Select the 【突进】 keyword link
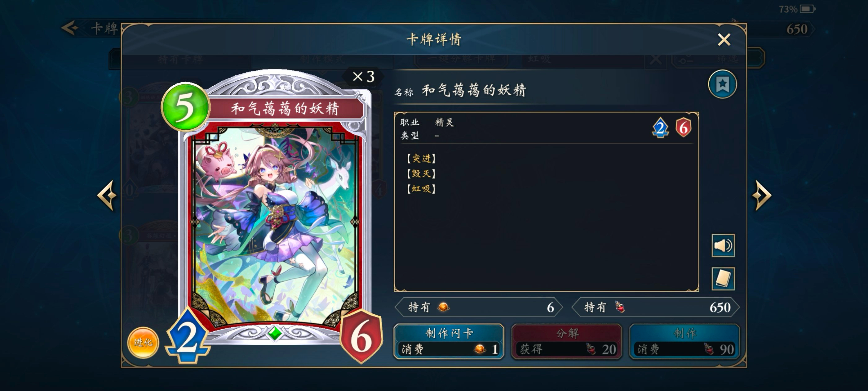 [421, 158]
